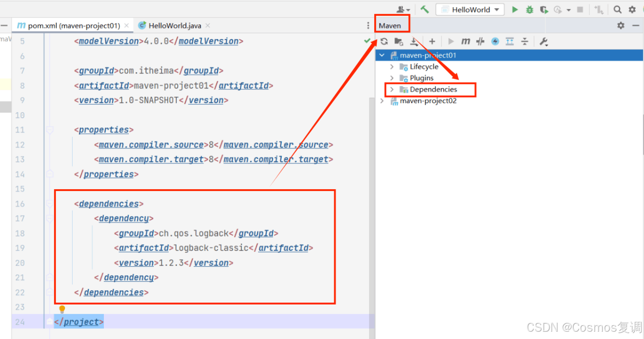Click 'ch.qos.logback' groupId value
This screenshot has width=644, height=339.
[194, 234]
